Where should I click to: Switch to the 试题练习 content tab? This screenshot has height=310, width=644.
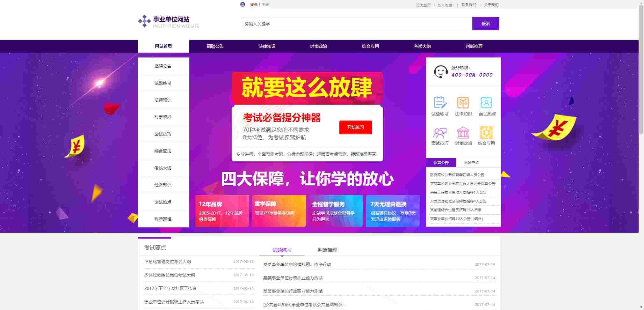(x=282, y=250)
